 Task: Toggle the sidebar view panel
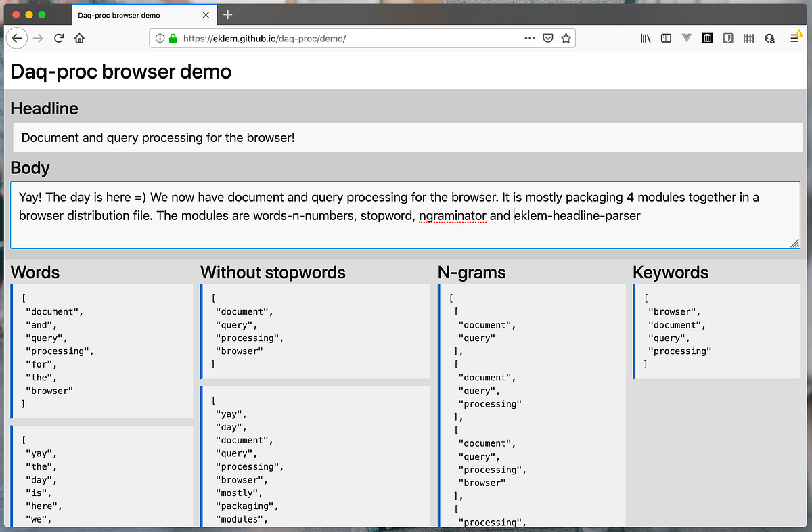pos(666,38)
